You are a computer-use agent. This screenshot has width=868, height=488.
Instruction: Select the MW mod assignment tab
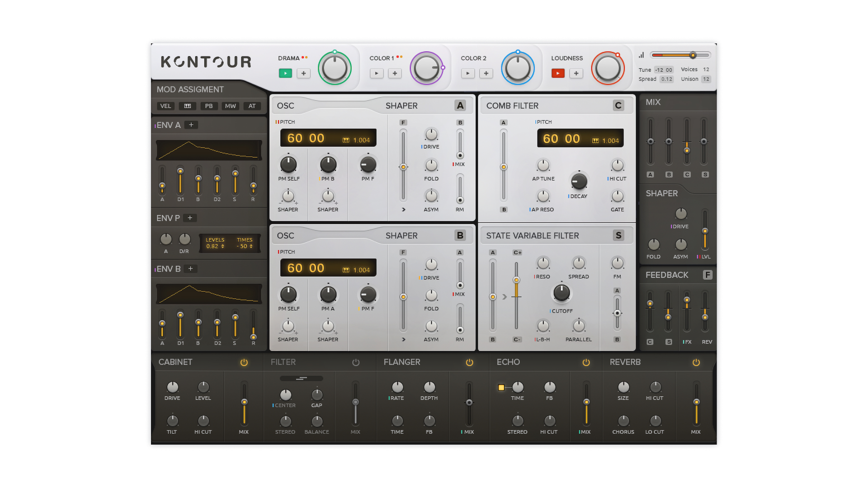(x=231, y=106)
